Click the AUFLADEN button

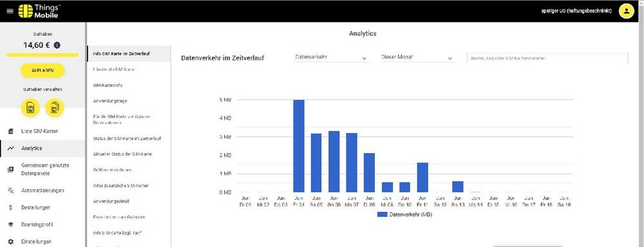point(43,71)
